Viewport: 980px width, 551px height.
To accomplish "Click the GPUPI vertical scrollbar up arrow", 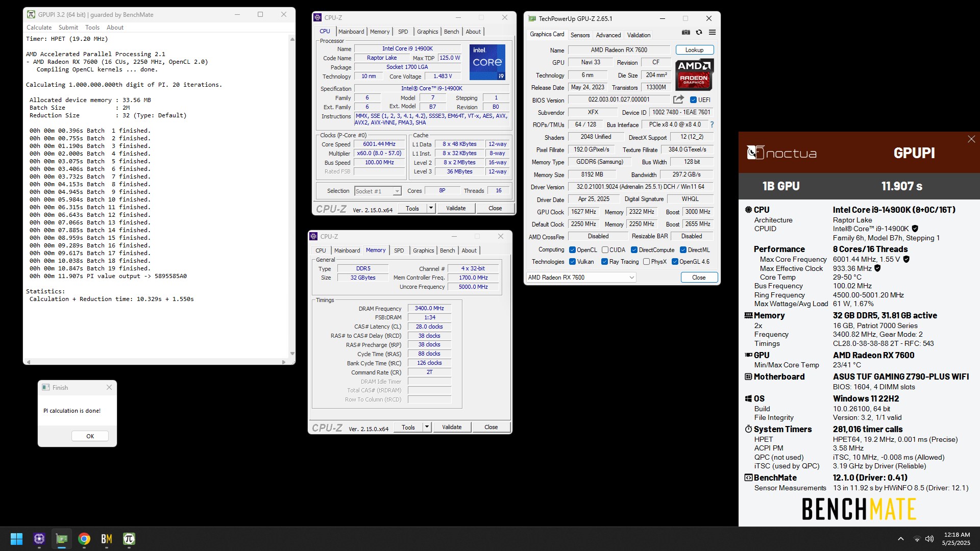I will pos(292,39).
